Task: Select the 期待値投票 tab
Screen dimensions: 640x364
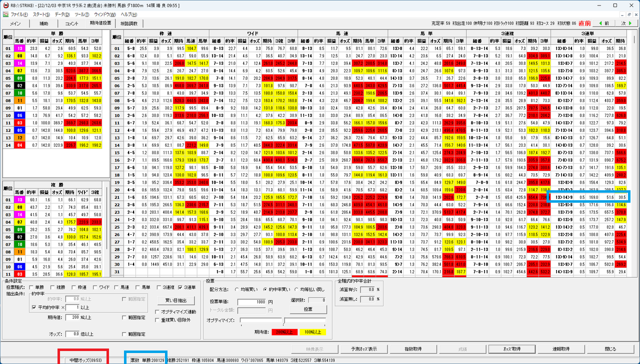Action: [x=100, y=23]
